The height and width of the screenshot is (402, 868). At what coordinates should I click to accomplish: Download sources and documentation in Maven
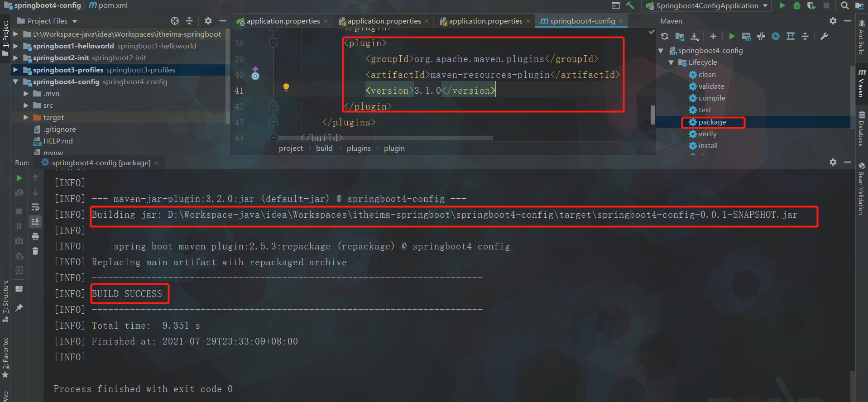[695, 36]
